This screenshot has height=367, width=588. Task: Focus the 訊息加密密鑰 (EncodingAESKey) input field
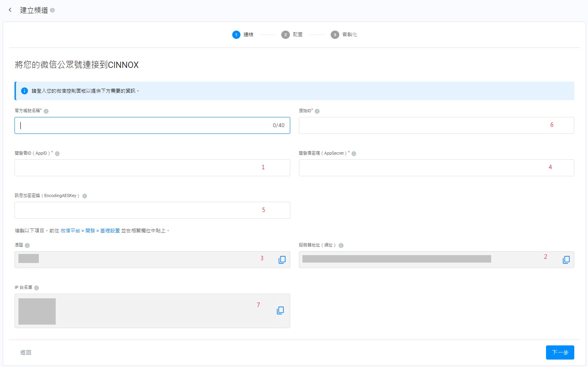pyautogui.click(x=152, y=210)
